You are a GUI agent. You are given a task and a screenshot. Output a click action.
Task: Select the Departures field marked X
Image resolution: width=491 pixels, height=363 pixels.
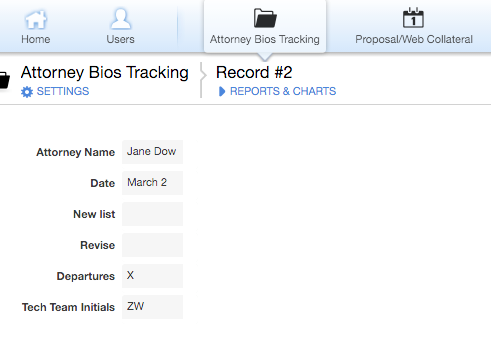[152, 276]
